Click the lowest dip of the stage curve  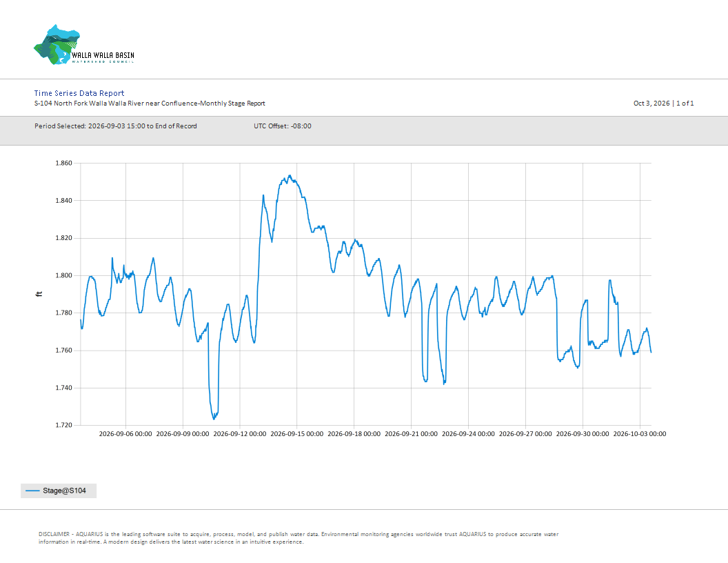tap(214, 418)
